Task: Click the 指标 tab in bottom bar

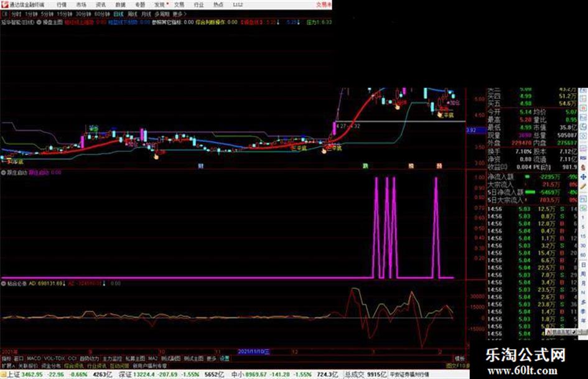Action: pos(6,358)
